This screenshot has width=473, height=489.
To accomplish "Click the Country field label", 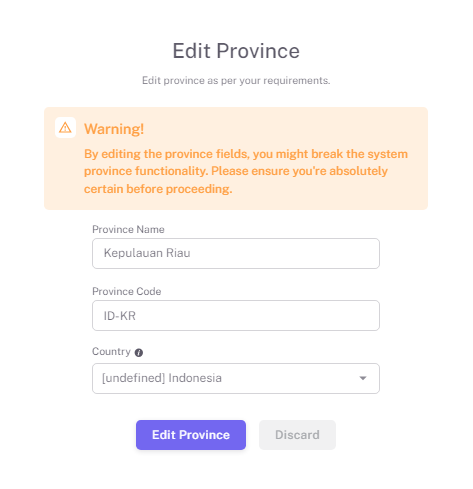I will 111,352.
